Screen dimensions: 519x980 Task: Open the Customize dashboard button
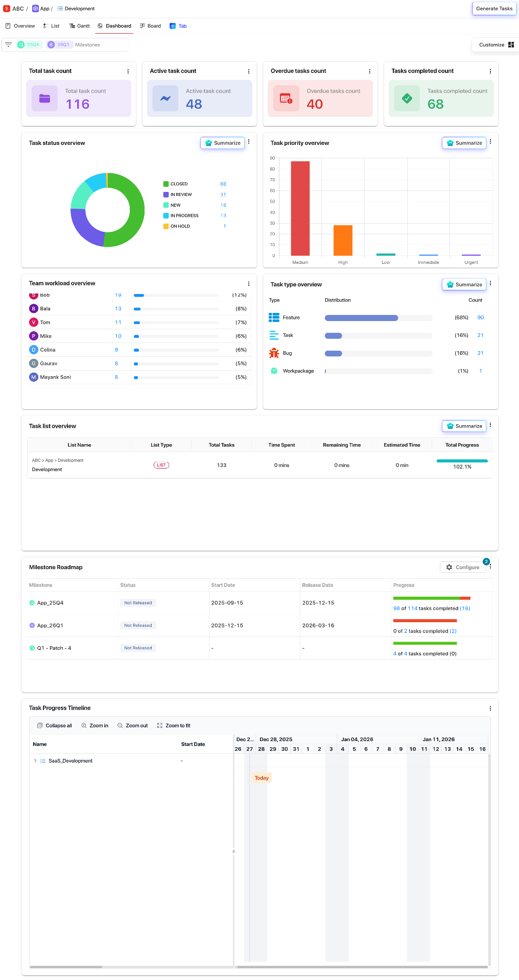tap(496, 45)
